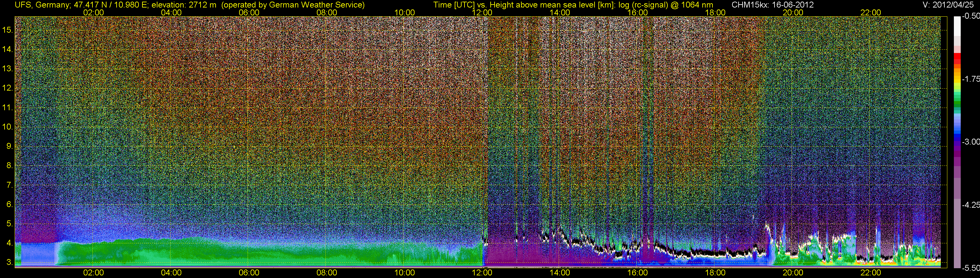
Task: Click the 14:00 label on the top time axis
Action: (560, 12)
